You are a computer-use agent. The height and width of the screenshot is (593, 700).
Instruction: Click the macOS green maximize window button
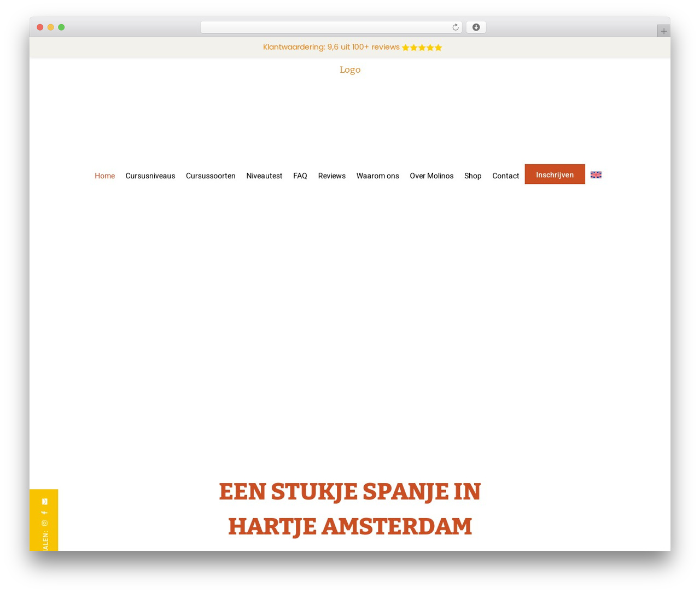(x=61, y=27)
